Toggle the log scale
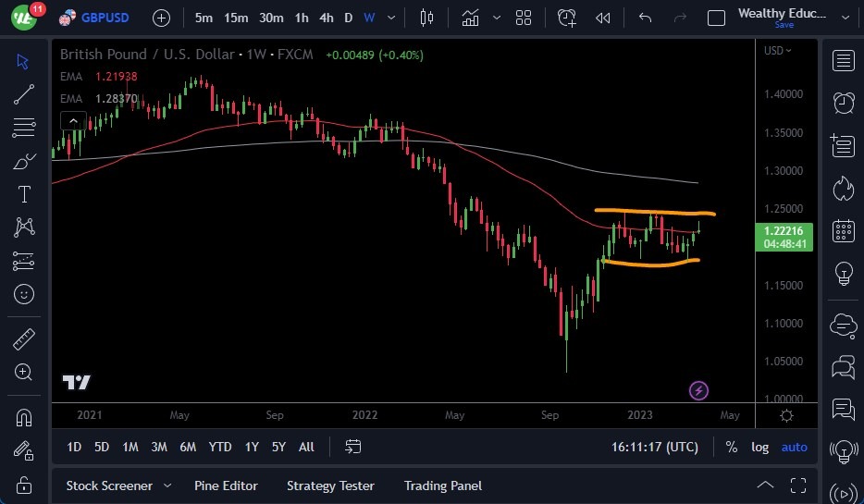The width and height of the screenshot is (864, 504). [x=759, y=447]
